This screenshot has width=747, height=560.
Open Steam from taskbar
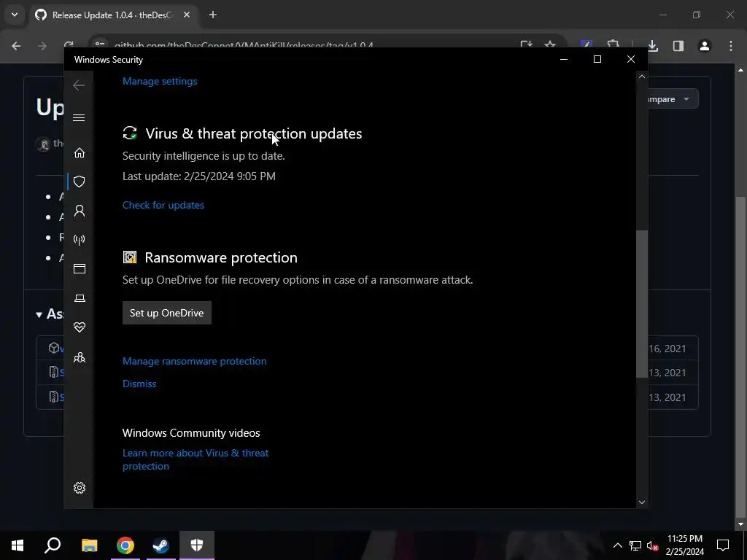pos(160,545)
